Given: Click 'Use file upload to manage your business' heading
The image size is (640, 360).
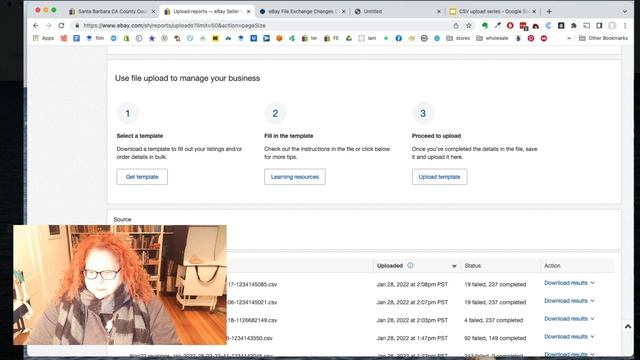Looking at the screenshot, I should (x=187, y=78).
